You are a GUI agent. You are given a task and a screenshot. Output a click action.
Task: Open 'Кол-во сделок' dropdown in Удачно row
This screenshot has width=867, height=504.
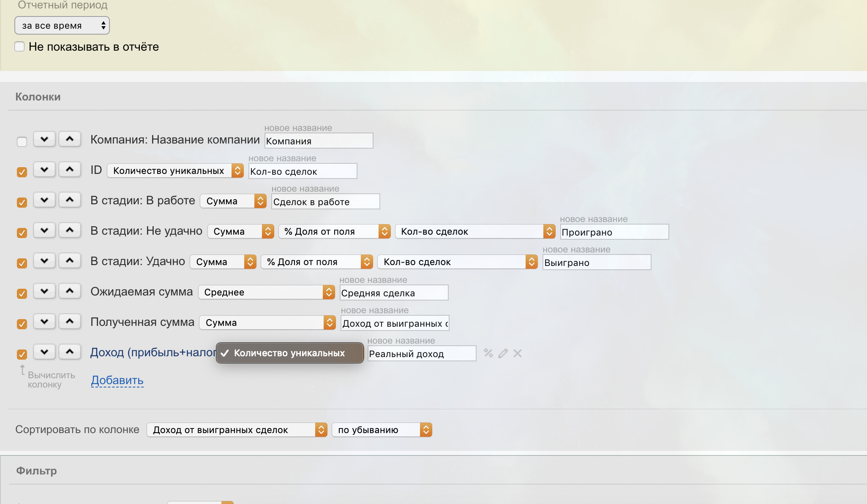[x=458, y=262]
